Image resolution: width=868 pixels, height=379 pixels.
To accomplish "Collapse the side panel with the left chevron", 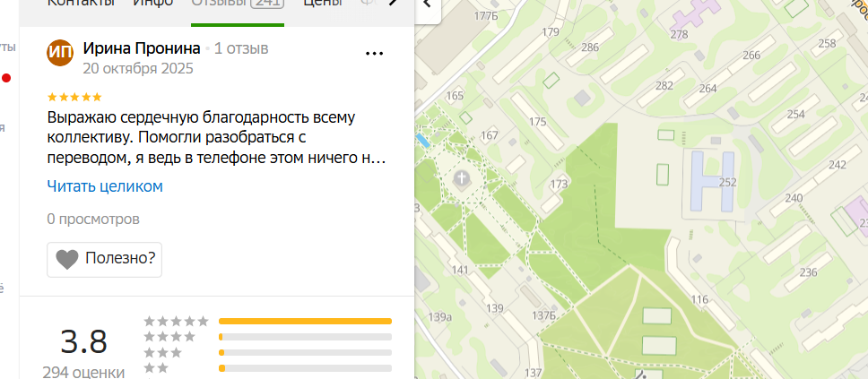I will (428, 4).
